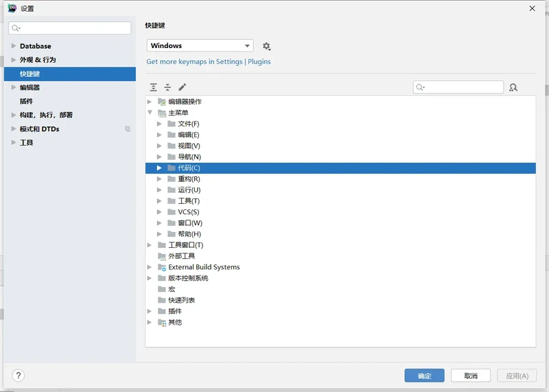The width and height of the screenshot is (549, 392).
Task: Click the Collapse All toolbar icon
Action: point(167,87)
